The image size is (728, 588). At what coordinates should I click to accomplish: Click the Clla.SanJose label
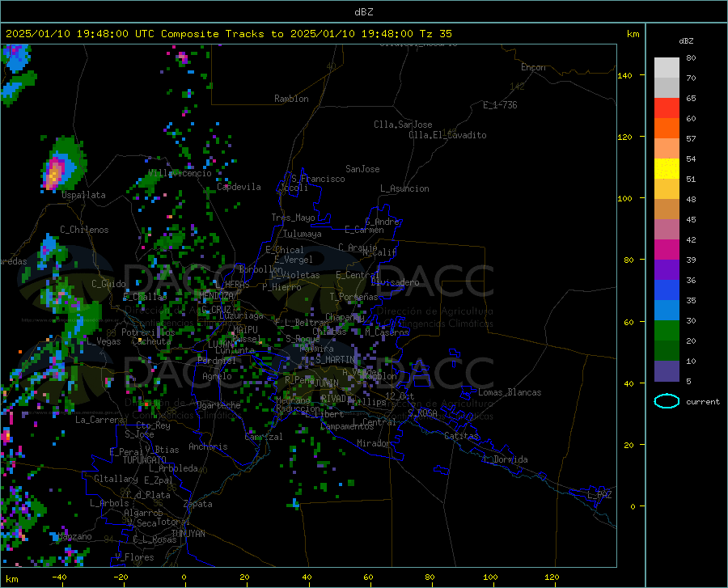(403, 125)
